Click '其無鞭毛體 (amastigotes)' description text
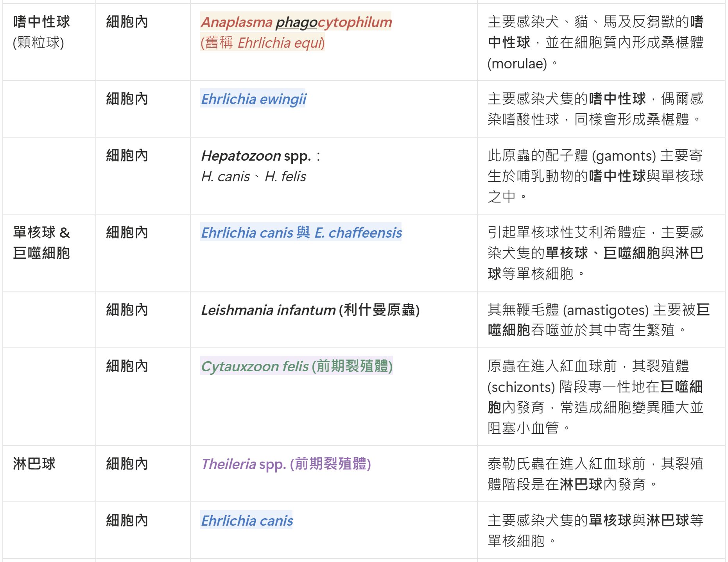This screenshot has width=728, height=562. [568, 310]
